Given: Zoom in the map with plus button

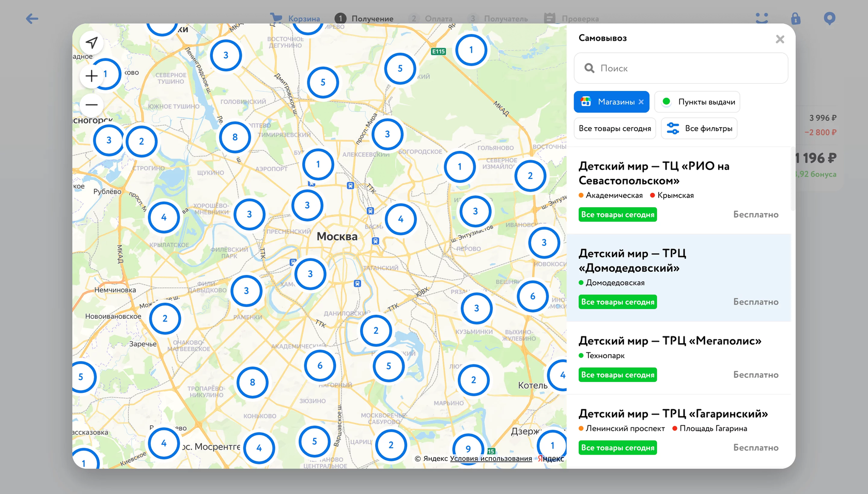Looking at the screenshot, I should [92, 76].
